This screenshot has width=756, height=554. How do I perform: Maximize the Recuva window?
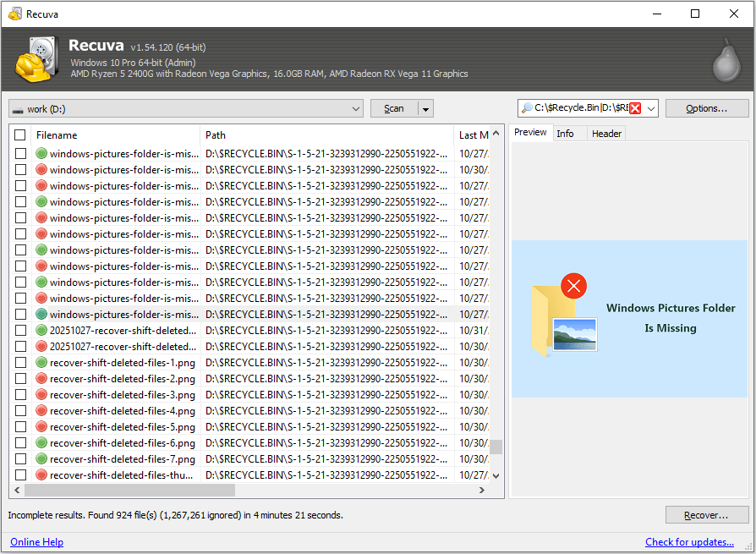click(695, 14)
